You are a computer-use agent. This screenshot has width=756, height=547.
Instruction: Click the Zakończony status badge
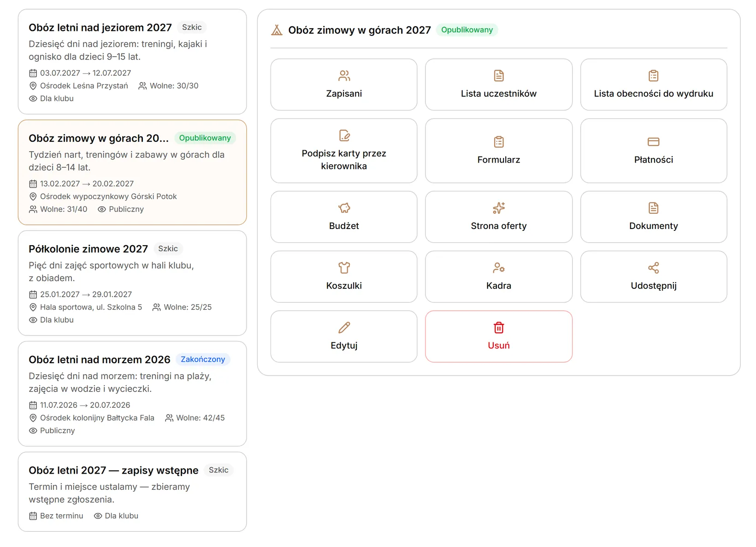pyautogui.click(x=203, y=359)
